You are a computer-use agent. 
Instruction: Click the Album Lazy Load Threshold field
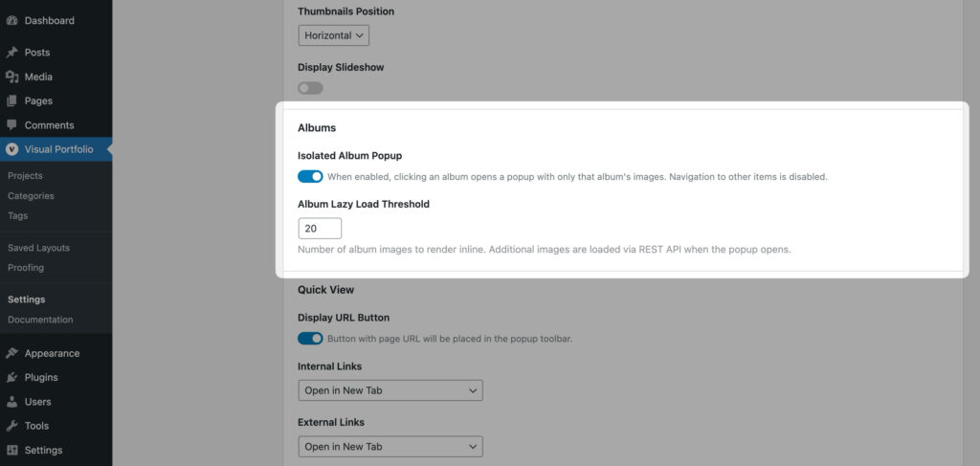(320, 229)
